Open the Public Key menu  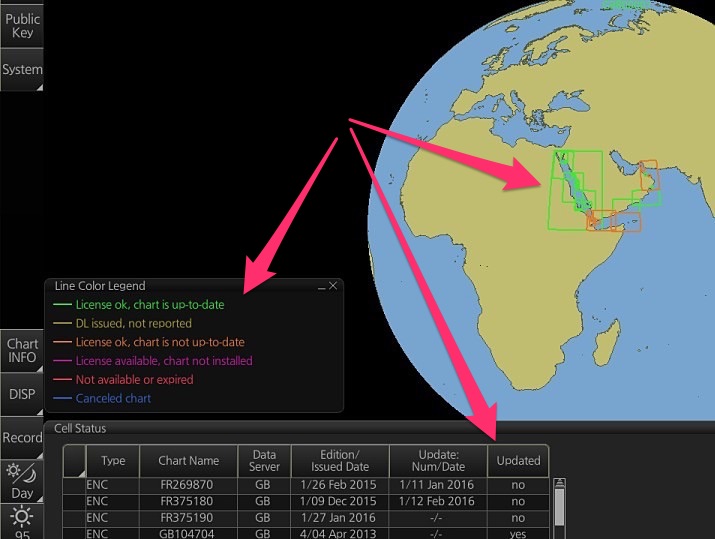(22, 25)
